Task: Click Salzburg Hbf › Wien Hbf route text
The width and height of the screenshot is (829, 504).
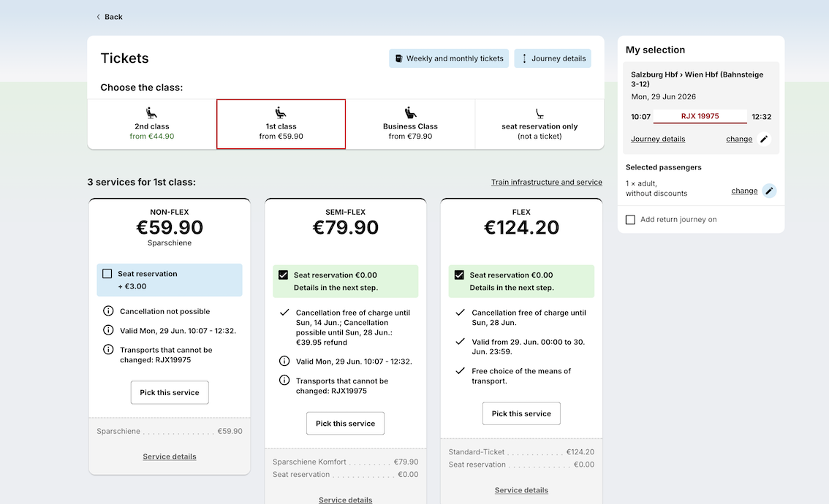Action: [x=697, y=79]
